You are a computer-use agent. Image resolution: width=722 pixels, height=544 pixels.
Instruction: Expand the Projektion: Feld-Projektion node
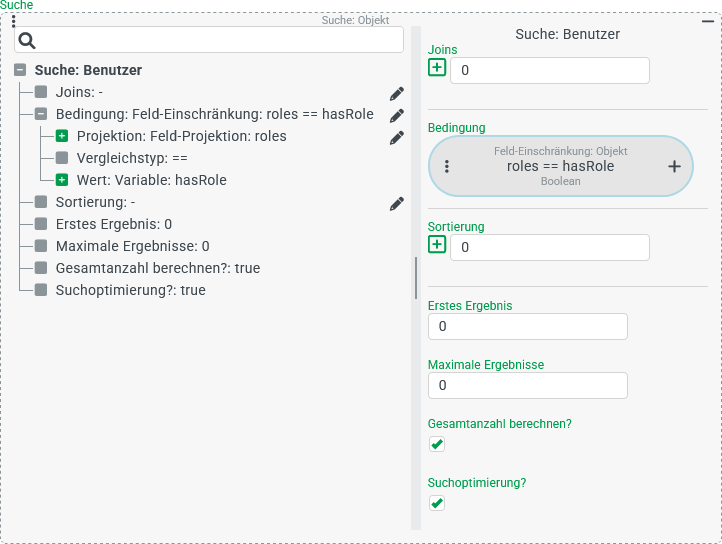click(x=62, y=136)
